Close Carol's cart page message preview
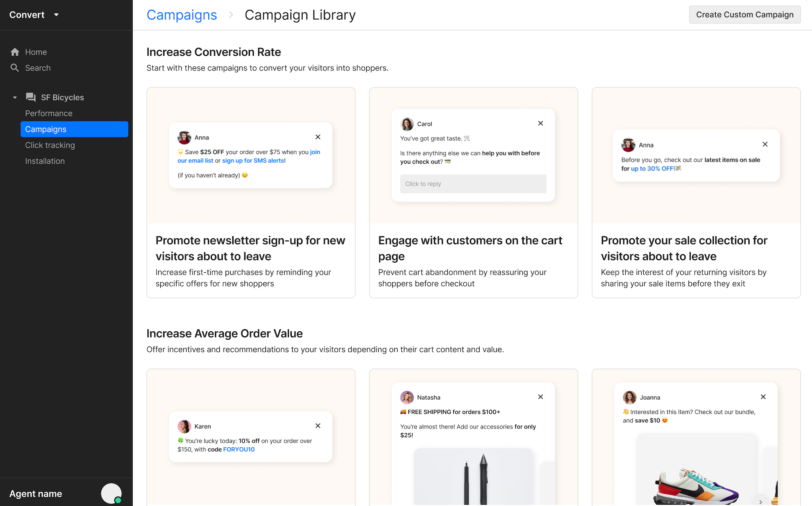 click(x=540, y=123)
